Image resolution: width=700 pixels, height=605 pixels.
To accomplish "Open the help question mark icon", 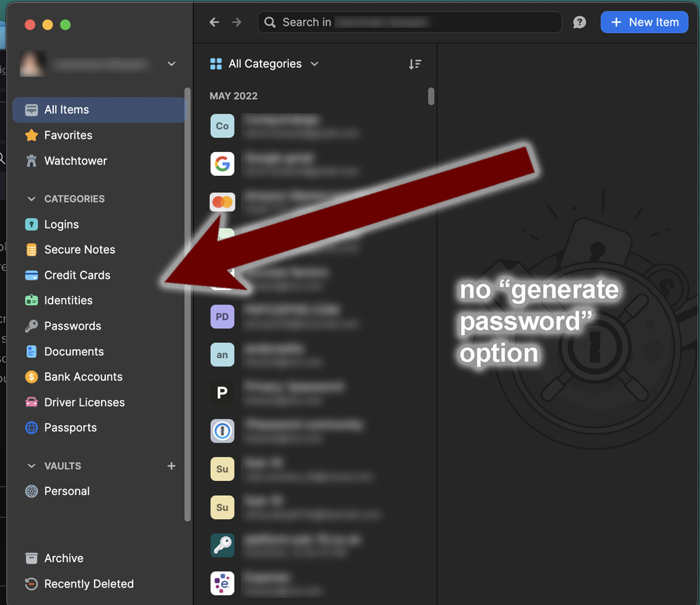I will click(579, 22).
